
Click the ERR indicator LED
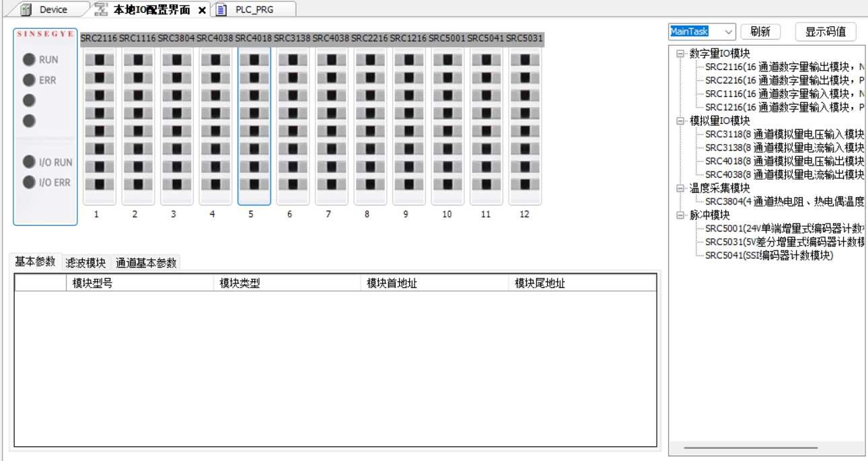tap(29, 80)
